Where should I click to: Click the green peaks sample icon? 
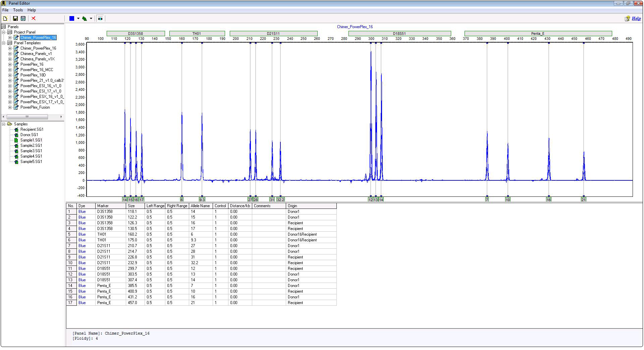coord(85,18)
